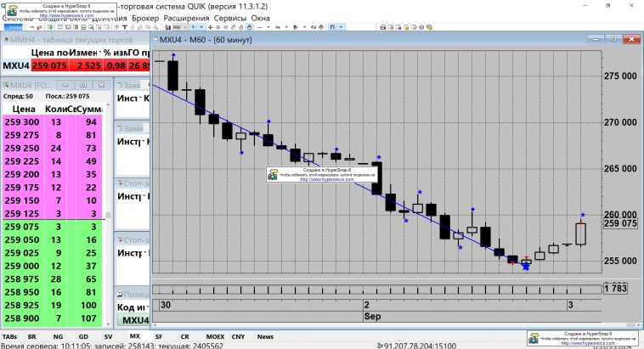Expand the text tool dropdown arrow
Image resolution: width=644 pixels, height=349 pixels.
click(286, 27)
